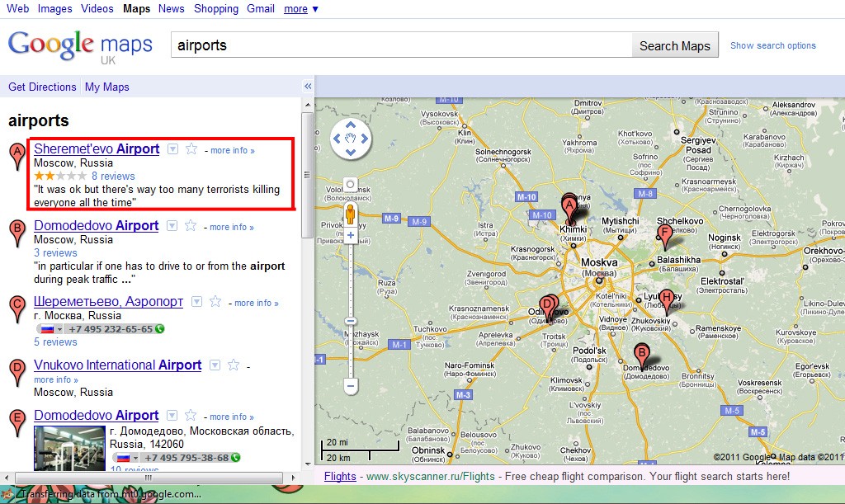Click the Flights ad link
845x504 pixels.
(340, 476)
